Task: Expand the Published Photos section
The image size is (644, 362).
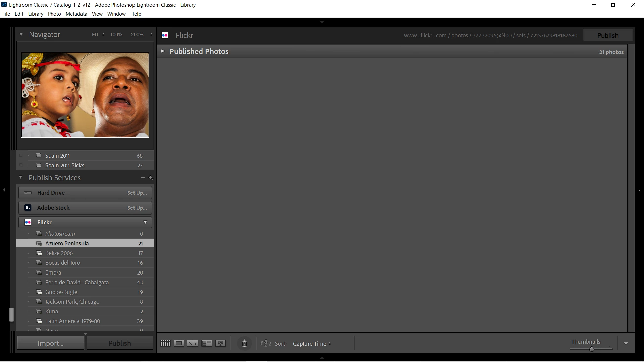Action: point(163,51)
